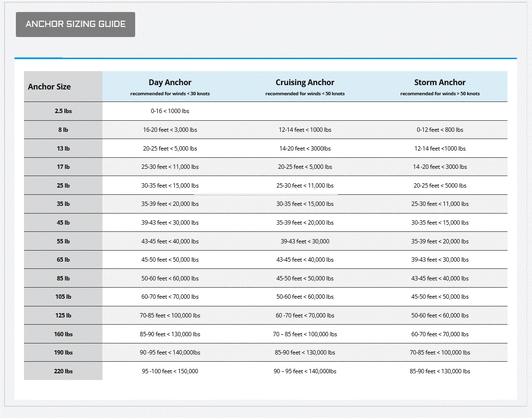The width and height of the screenshot is (532, 418).
Task: Click the Anchor Sizing Guide button
Action: (x=76, y=25)
